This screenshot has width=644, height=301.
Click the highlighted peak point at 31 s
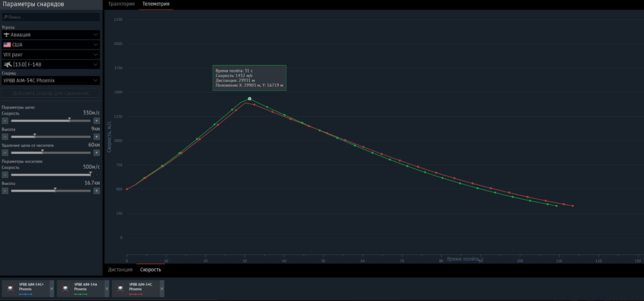[x=249, y=99]
